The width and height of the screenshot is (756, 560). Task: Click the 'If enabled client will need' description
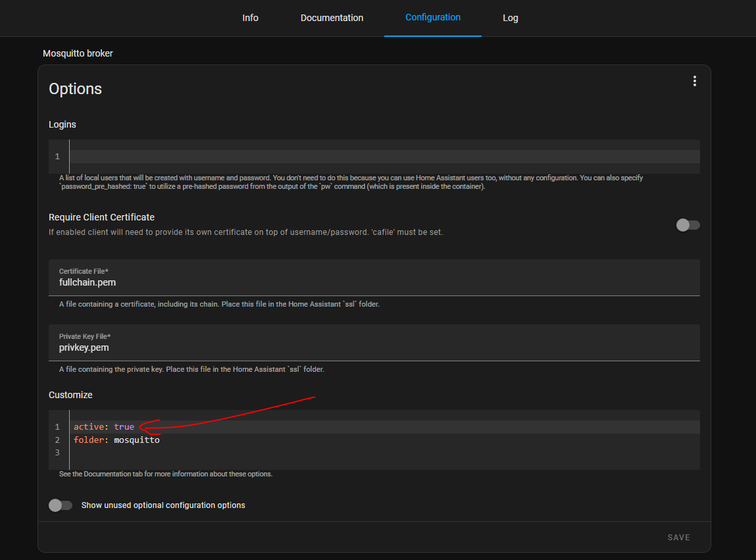pyautogui.click(x=245, y=232)
